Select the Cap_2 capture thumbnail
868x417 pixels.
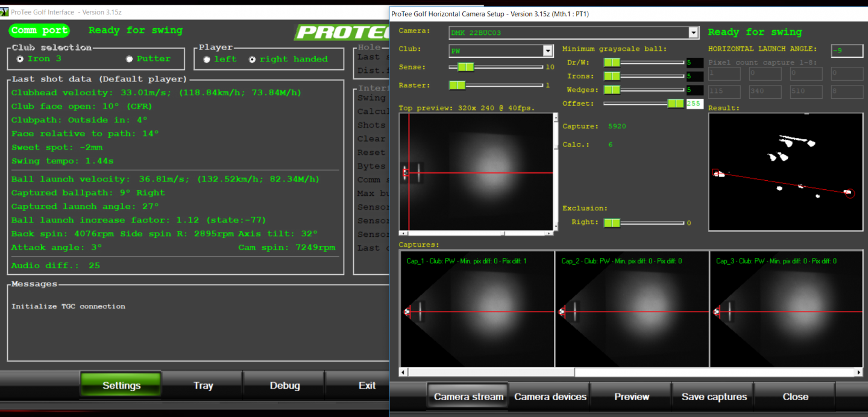tap(632, 309)
